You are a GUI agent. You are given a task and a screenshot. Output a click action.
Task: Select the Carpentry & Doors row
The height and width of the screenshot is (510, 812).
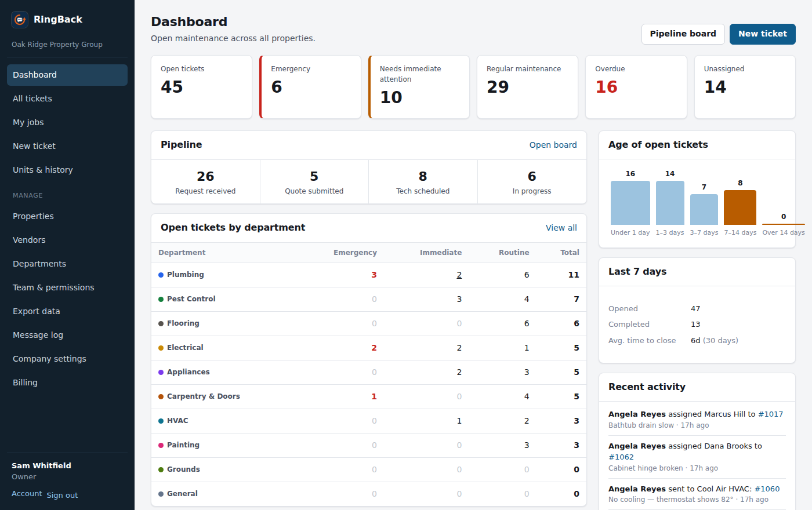[369, 396]
